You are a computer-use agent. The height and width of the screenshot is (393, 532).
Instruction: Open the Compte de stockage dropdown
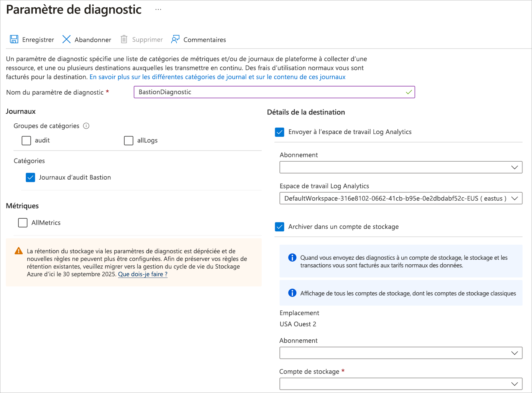click(x=401, y=384)
